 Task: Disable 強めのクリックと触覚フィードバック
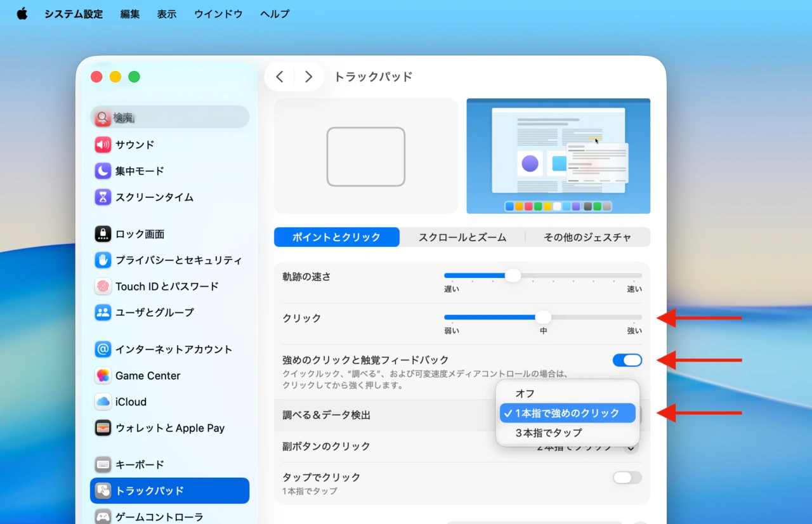click(627, 360)
